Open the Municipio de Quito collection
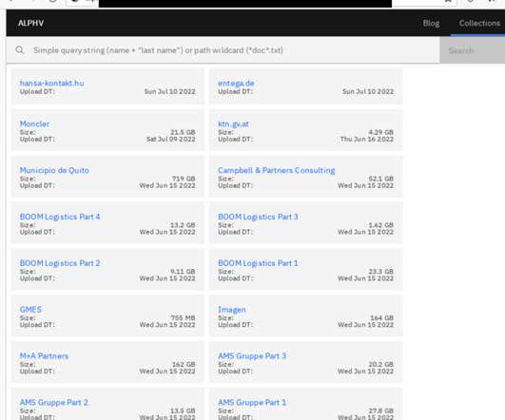 pyautogui.click(x=54, y=170)
